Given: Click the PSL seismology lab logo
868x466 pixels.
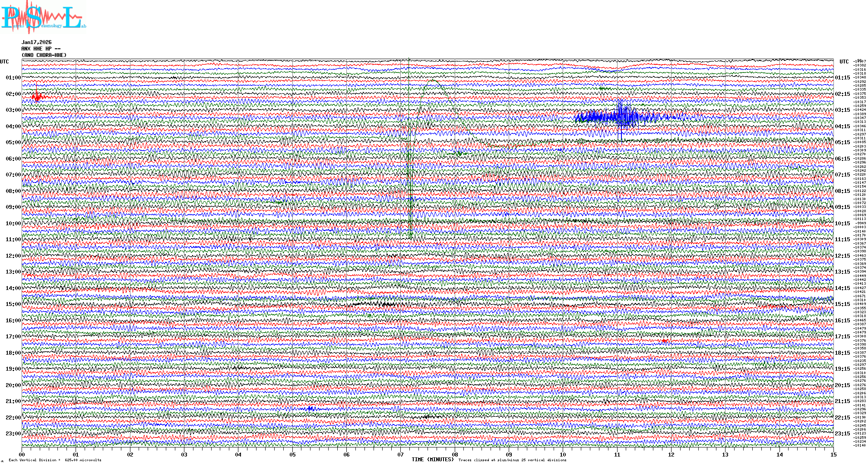Looking at the screenshot, I should pos(43,17).
